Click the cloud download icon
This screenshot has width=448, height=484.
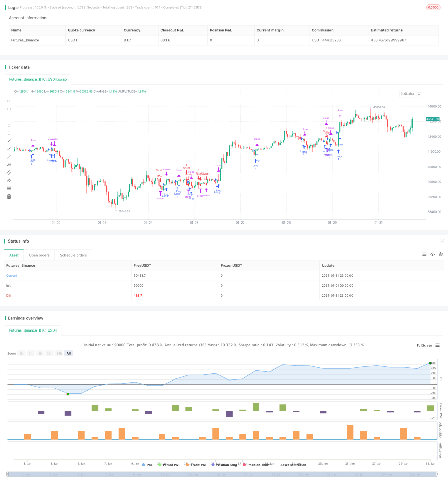(x=432, y=254)
